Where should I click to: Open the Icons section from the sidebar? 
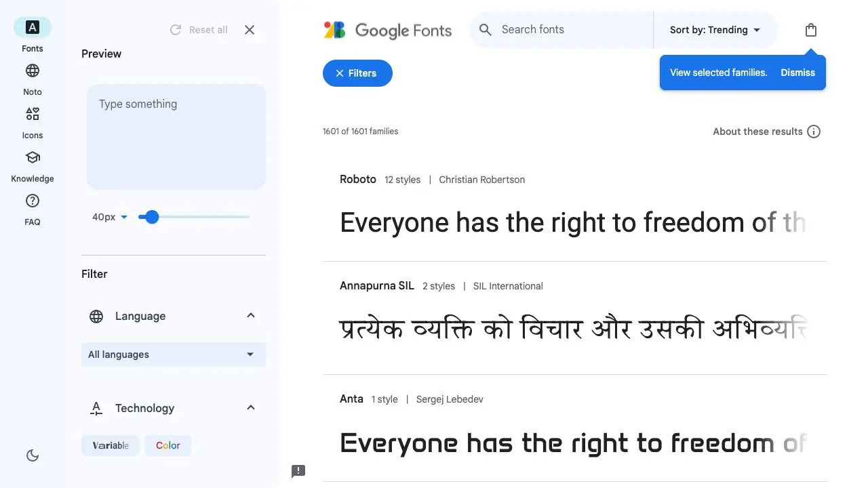click(32, 114)
